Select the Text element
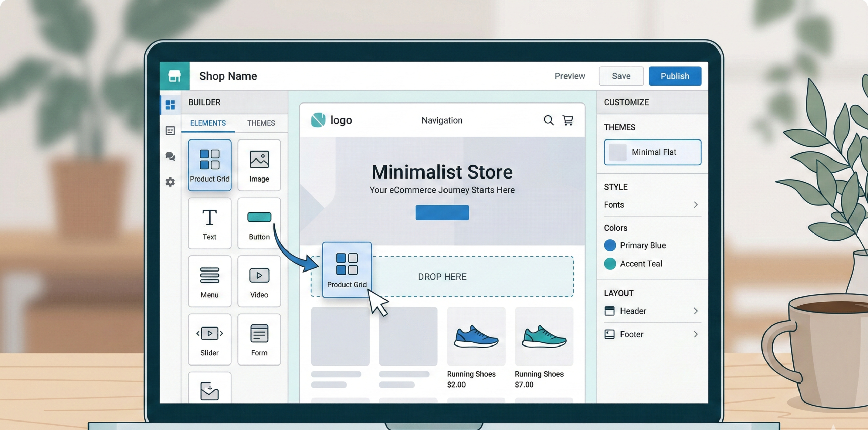 (209, 223)
